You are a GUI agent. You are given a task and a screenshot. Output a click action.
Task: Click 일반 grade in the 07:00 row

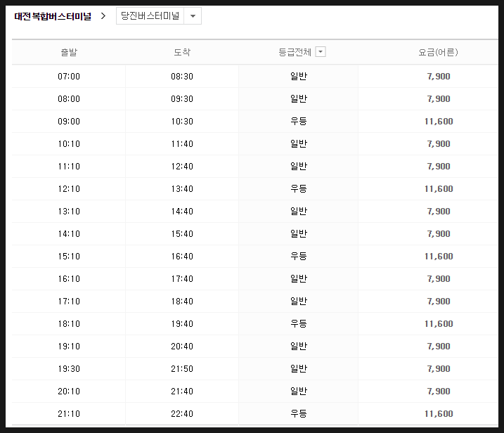[299, 76]
